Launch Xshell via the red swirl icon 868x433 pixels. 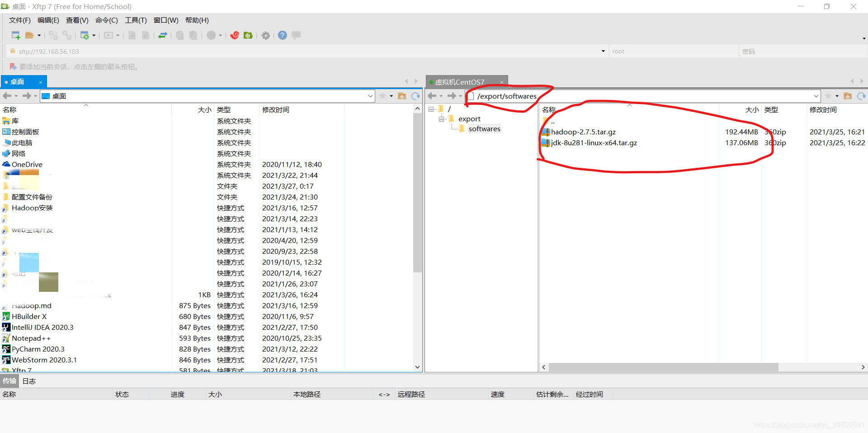235,35
